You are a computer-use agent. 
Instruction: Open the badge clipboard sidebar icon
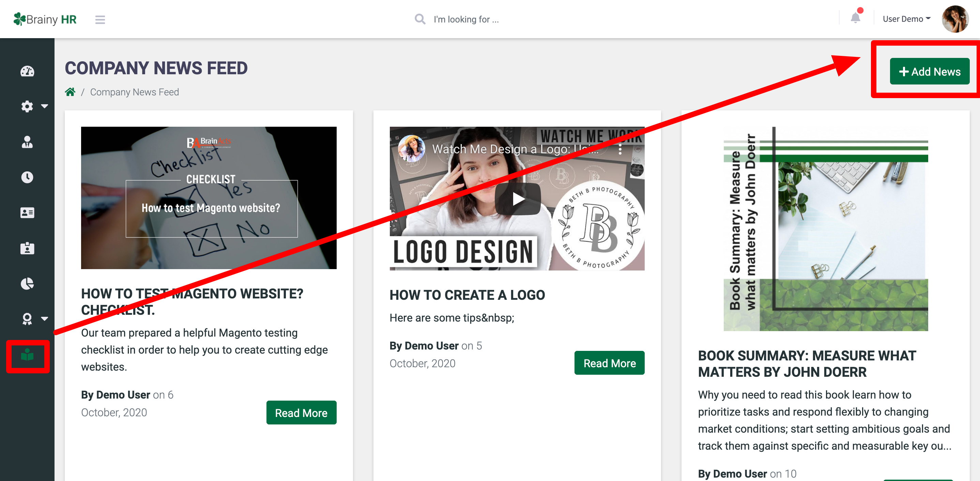click(x=27, y=248)
